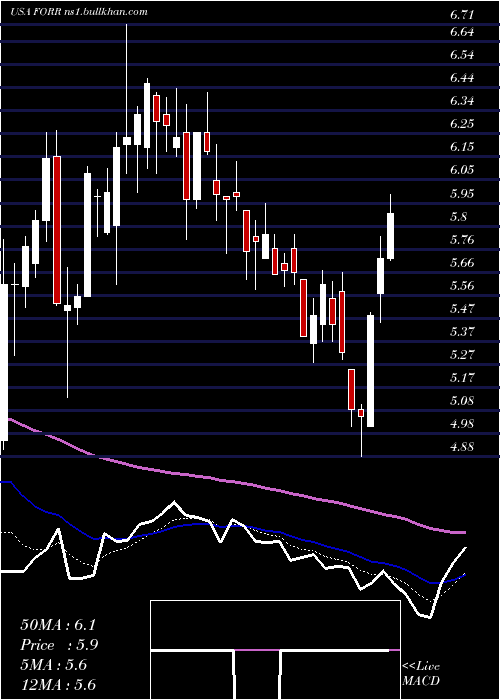
Task: Click the 4.88 lowest price label
Action: [x=462, y=446]
